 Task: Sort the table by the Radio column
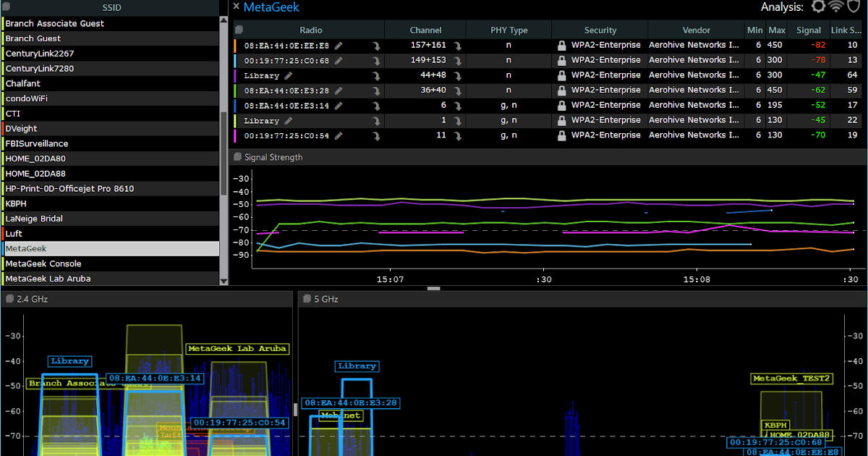point(311,30)
